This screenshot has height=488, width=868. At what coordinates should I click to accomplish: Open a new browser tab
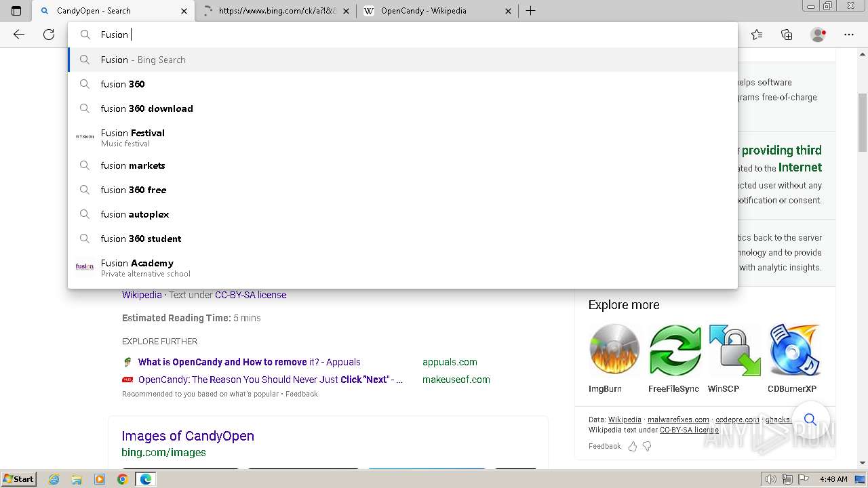pos(531,11)
